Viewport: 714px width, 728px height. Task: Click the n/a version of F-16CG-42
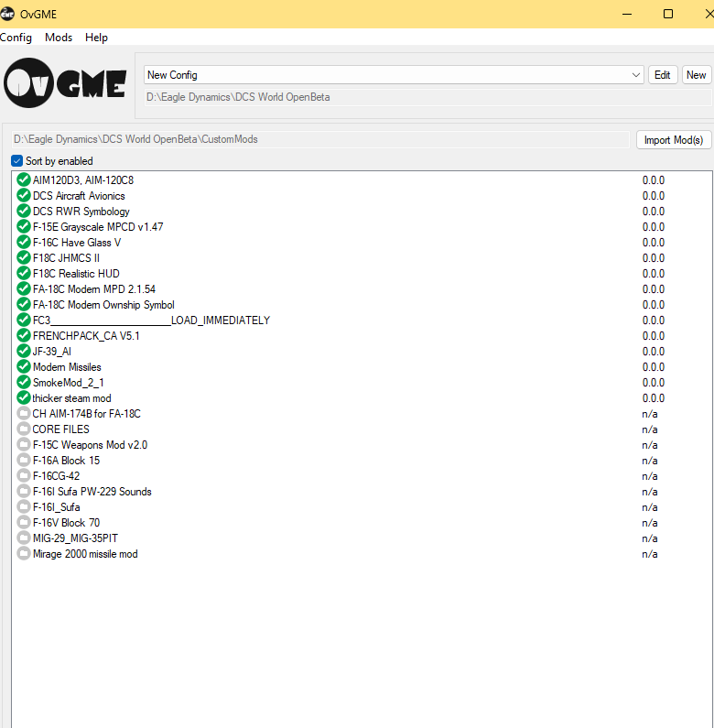click(x=650, y=476)
